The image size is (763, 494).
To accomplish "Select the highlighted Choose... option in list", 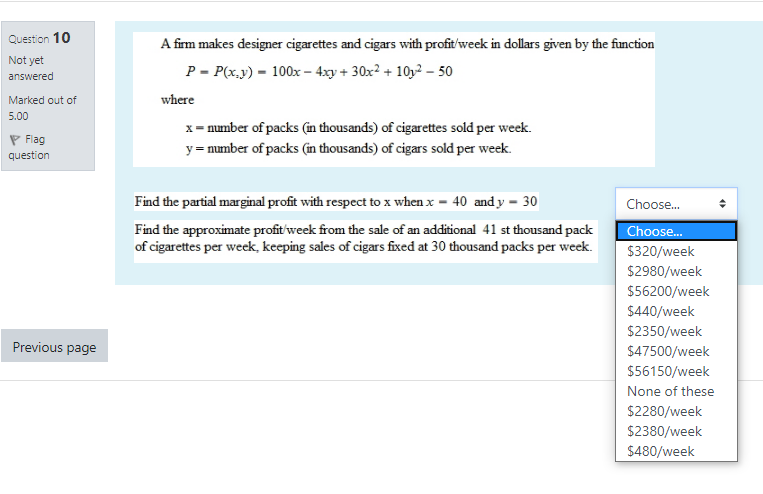I will 676,231.
